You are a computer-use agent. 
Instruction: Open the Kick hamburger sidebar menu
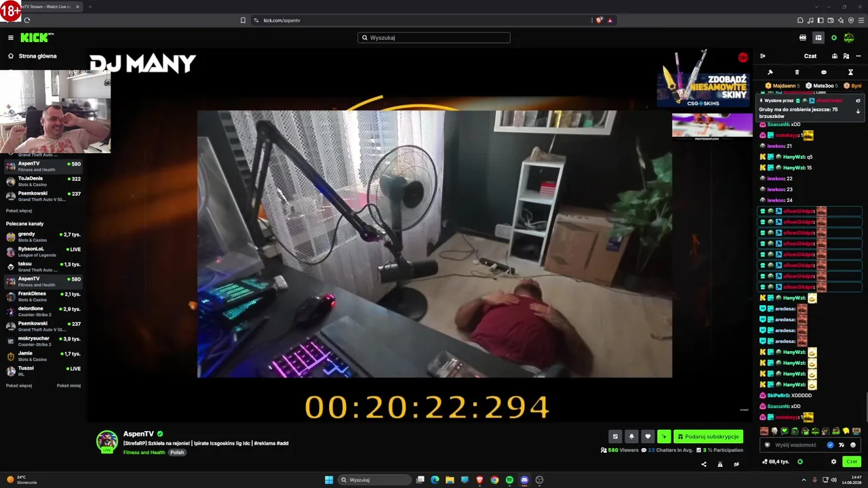coord(11,38)
